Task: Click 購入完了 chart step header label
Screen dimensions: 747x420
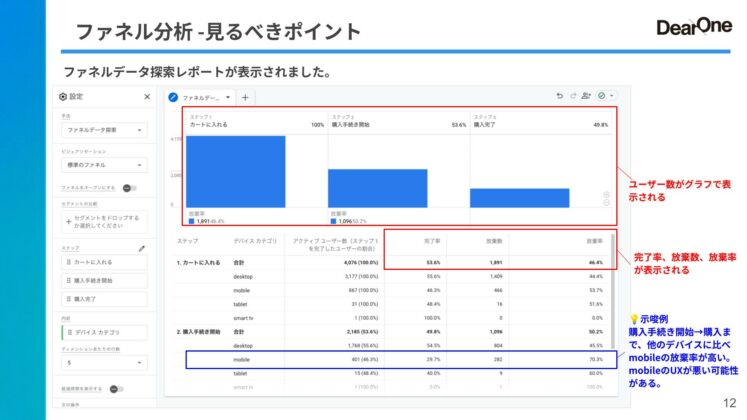Action: [485, 125]
